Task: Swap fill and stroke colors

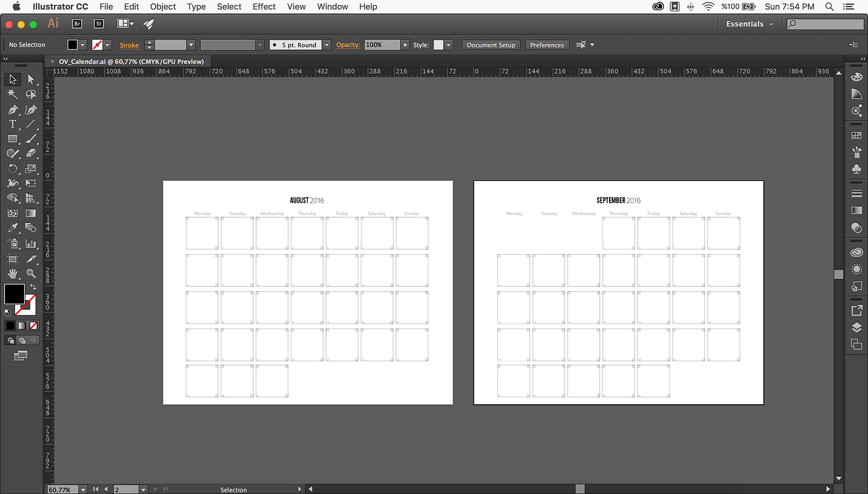Action: (x=33, y=286)
